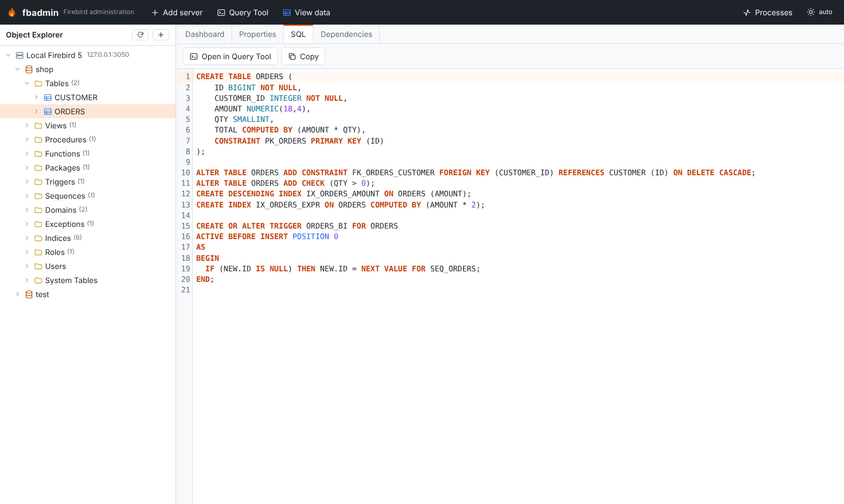Click the refresh icon in Object Explorer
This screenshot has width=844, height=504.
(x=140, y=35)
